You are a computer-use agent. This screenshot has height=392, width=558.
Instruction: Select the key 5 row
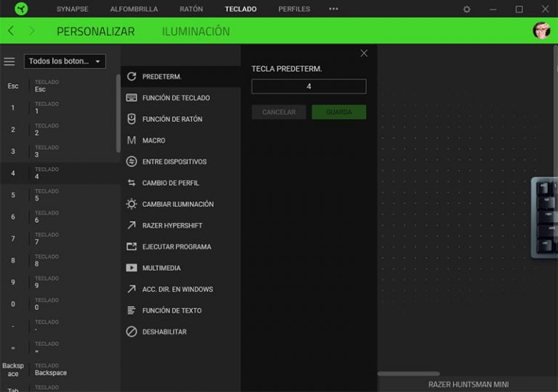[x=59, y=195]
